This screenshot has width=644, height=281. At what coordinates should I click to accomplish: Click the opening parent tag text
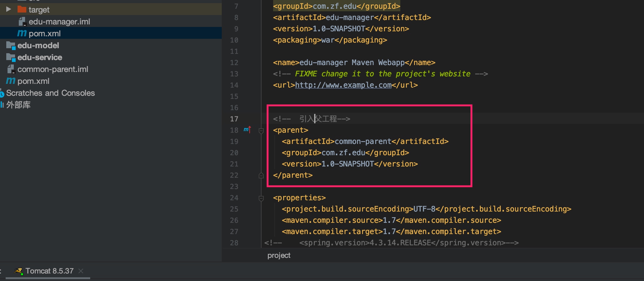point(291,130)
